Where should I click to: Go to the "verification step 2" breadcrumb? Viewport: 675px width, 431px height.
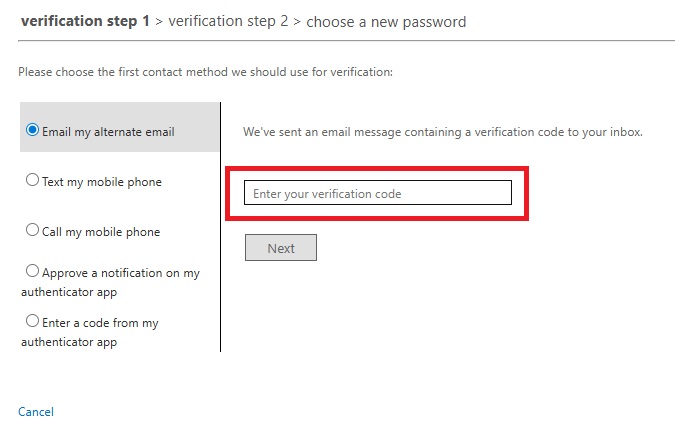tap(229, 21)
